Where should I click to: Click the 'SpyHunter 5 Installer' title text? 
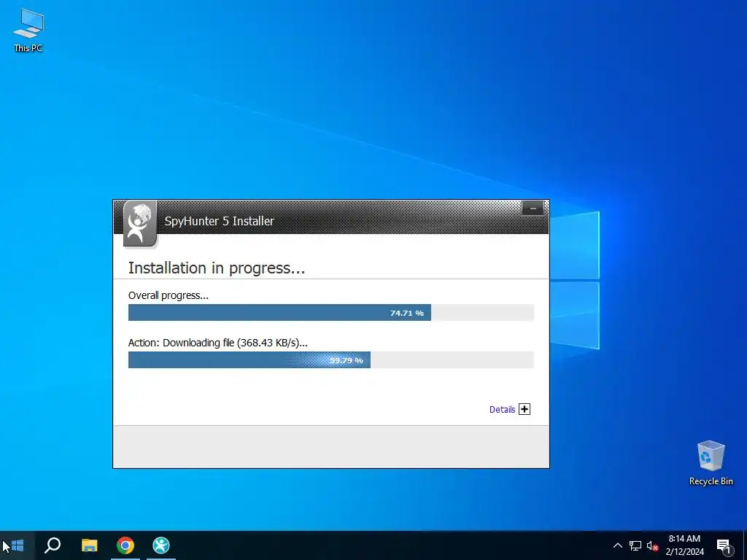point(219,221)
